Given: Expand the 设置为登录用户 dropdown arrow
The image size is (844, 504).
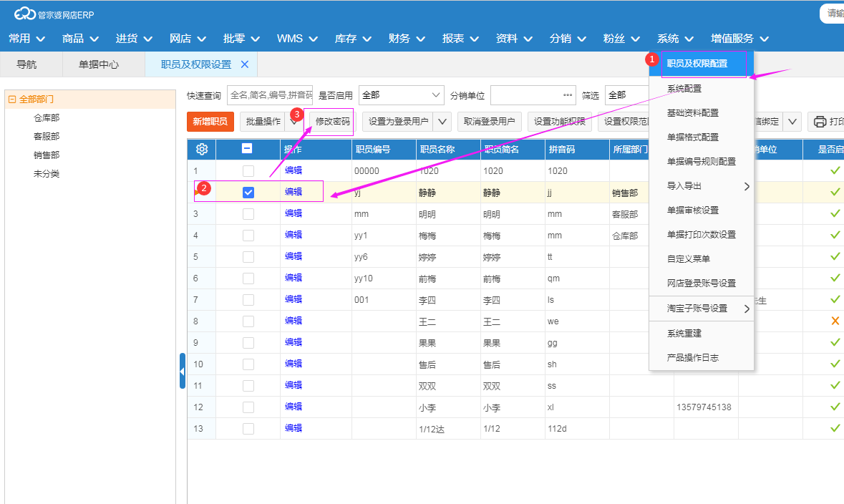Looking at the screenshot, I should coord(443,122).
